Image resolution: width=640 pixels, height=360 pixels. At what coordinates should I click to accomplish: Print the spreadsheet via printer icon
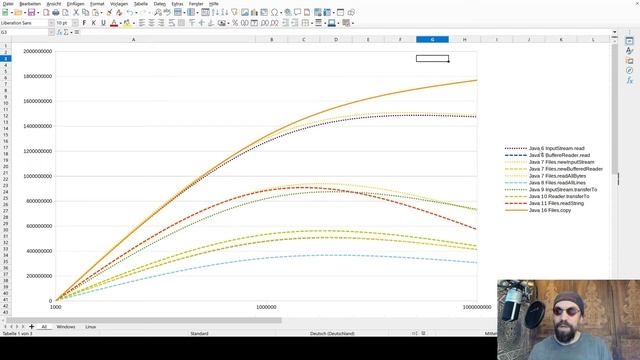click(x=56, y=13)
